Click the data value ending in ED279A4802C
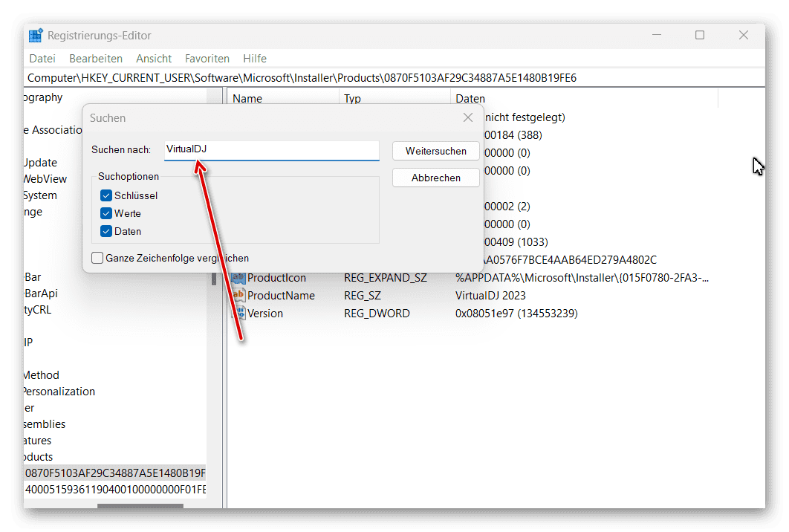The image size is (789, 532). (x=570, y=260)
